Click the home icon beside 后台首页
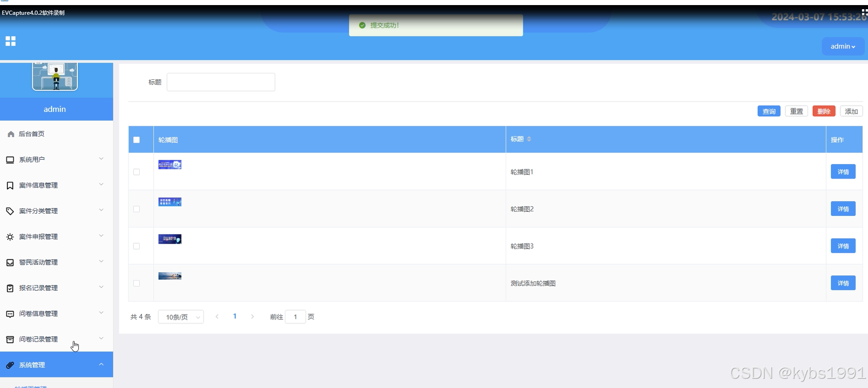Screen dimensions: 868x388 (11, 134)
